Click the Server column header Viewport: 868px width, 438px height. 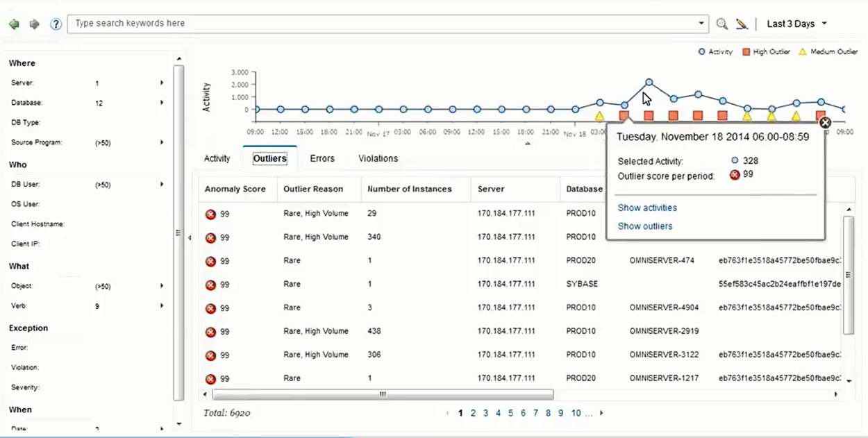(x=515, y=189)
